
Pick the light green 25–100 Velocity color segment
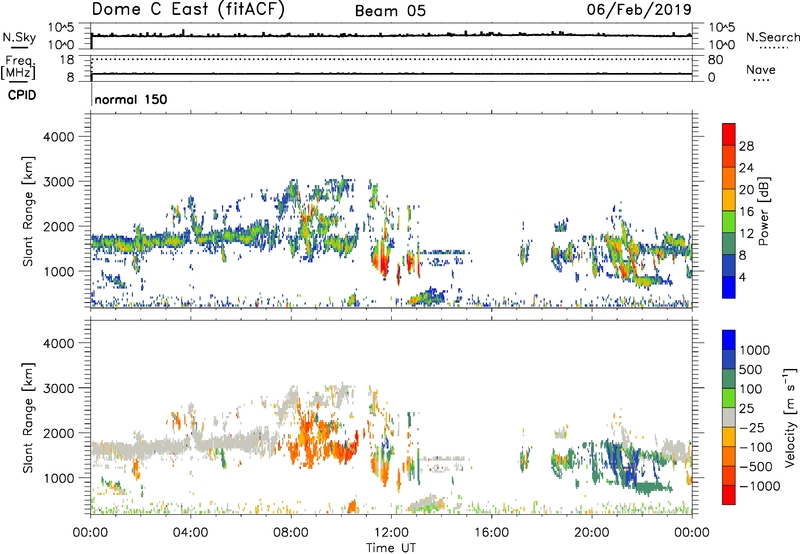click(729, 398)
